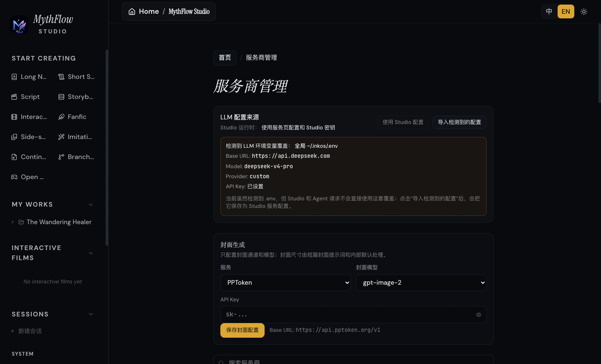Click the 首页 breadcrumb tab
601x364 pixels.
coord(225,58)
